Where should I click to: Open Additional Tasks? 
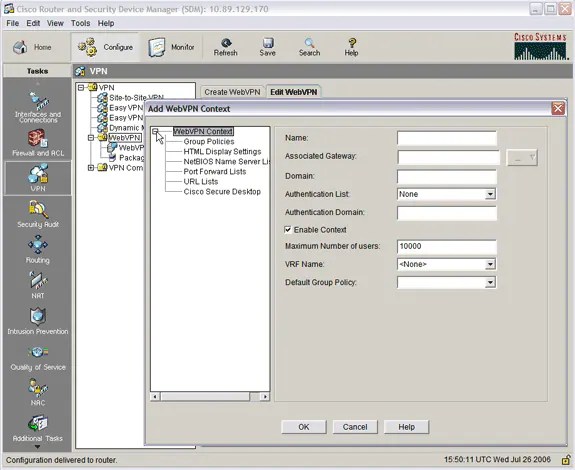pos(38,428)
